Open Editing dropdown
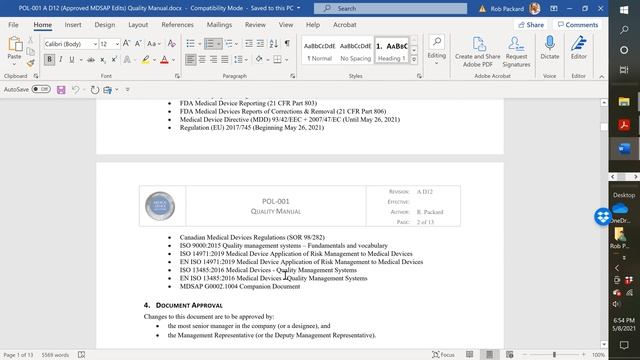The image size is (640, 360). point(437,51)
